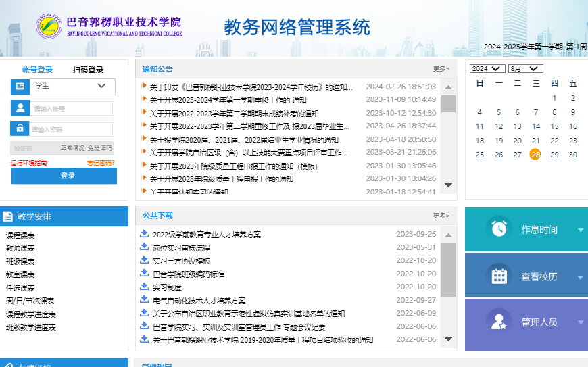Screen dimensions: 588x367
Task: Click the alarm clock icon for 作息时间
Action: pos(499,228)
